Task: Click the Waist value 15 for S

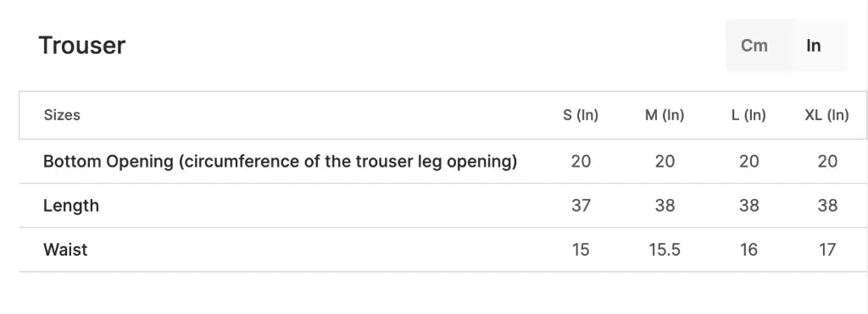Action: 581,250
